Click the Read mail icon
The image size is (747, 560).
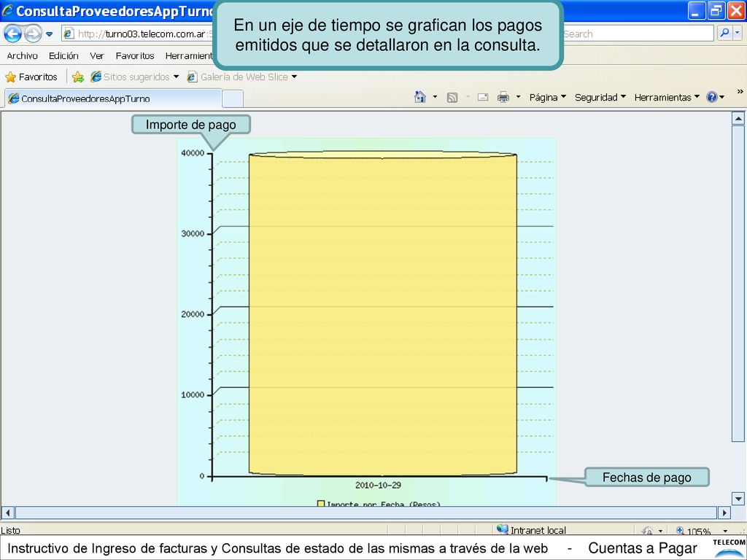point(483,97)
